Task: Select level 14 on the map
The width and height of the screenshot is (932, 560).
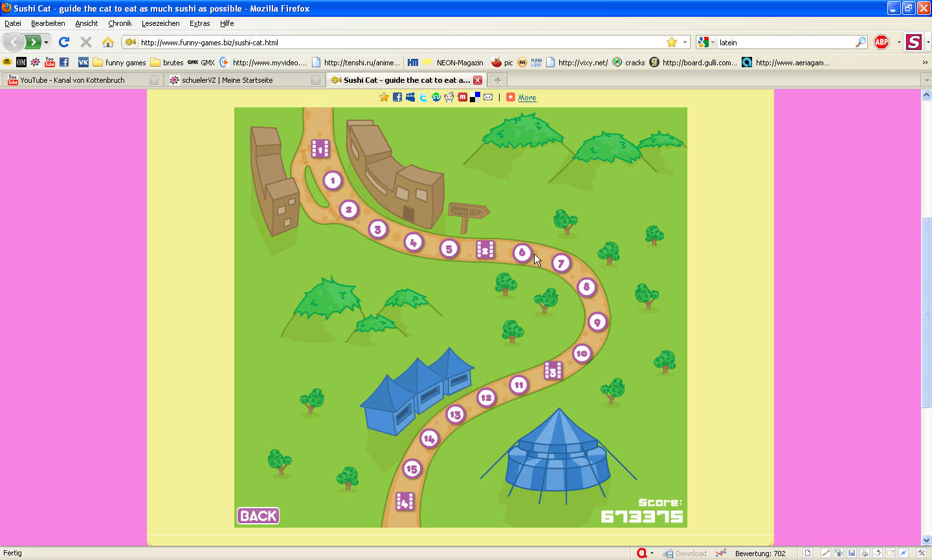Action: [x=429, y=439]
